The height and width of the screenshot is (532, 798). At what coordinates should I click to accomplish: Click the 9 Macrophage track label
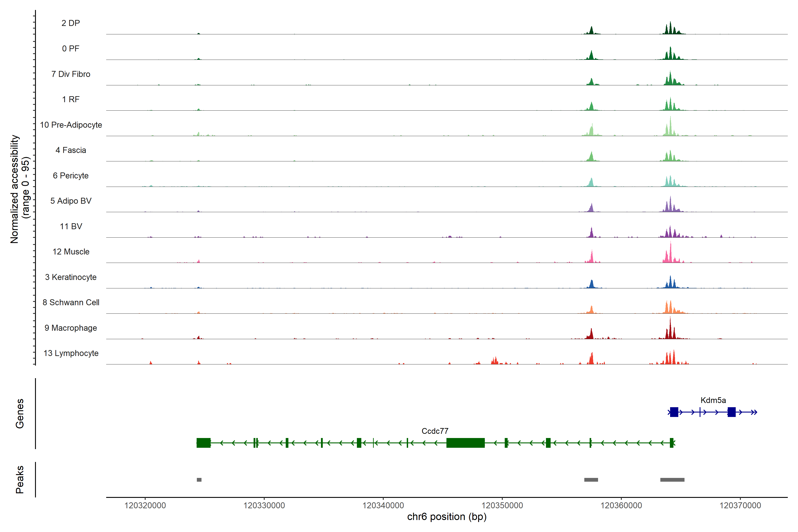[x=70, y=328]
